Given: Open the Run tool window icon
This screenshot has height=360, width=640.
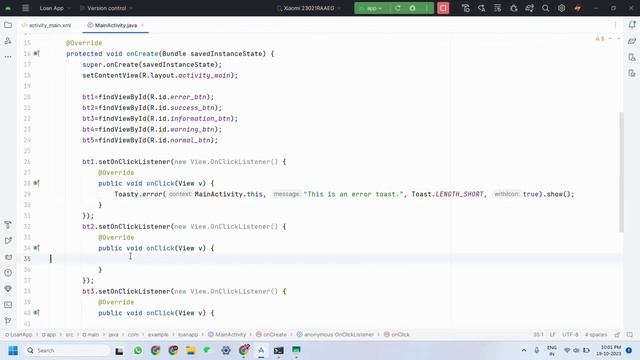Looking at the screenshot, I should (8, 241).
